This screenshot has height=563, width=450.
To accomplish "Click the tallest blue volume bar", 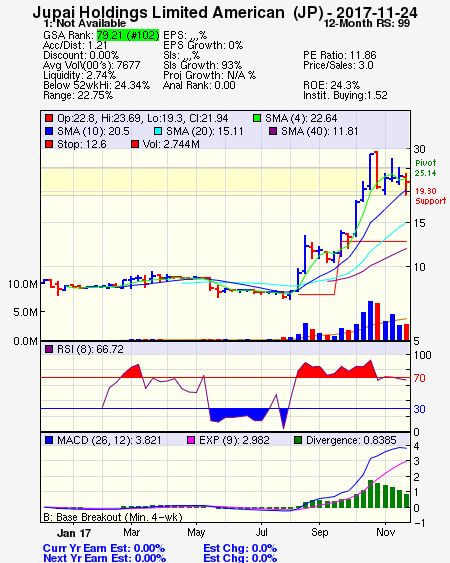I will 370,320.
